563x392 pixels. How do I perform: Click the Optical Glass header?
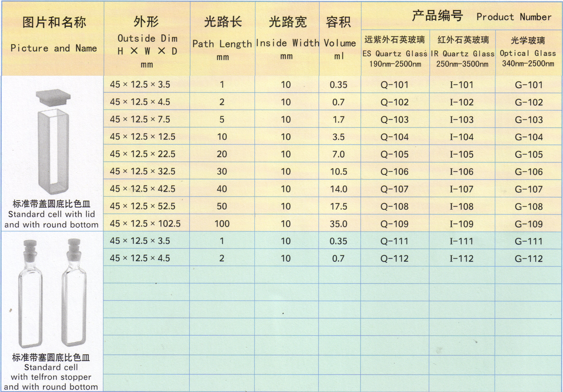528,53
